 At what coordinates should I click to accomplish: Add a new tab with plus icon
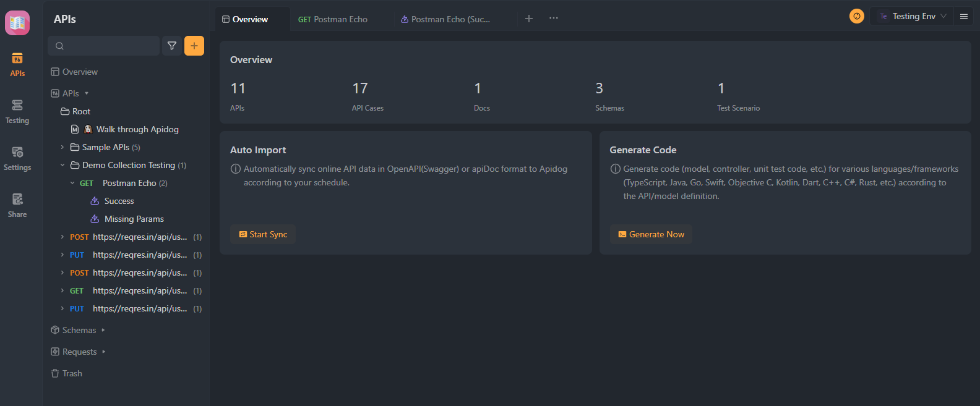pos(529,19)
